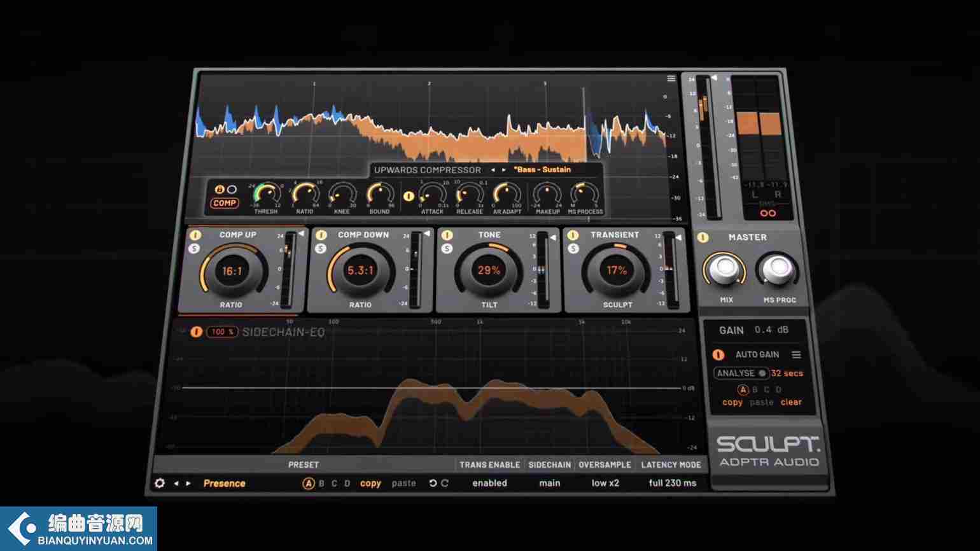
Task: Select auto gain slot A
Action: click(x=743, y=389)
